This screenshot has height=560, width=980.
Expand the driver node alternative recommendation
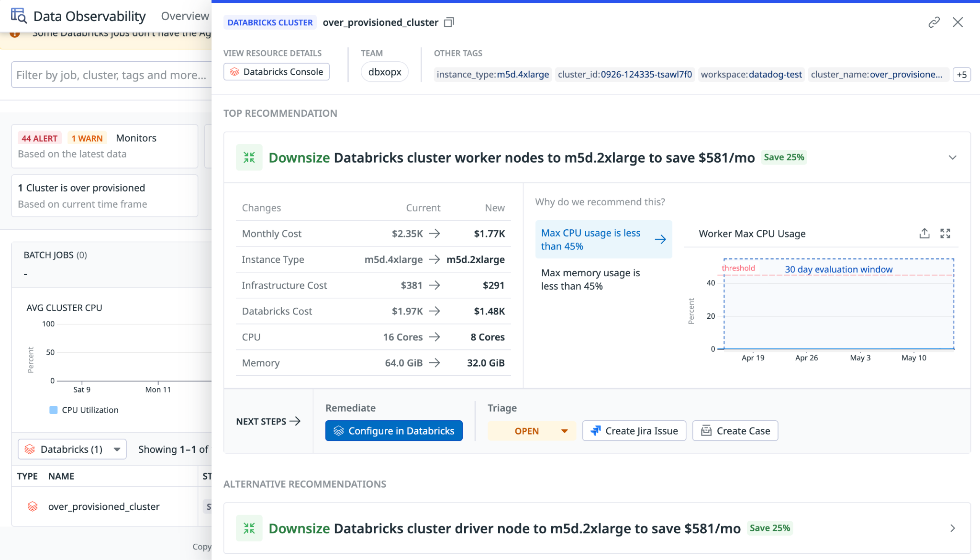click(x=952, y=528)
